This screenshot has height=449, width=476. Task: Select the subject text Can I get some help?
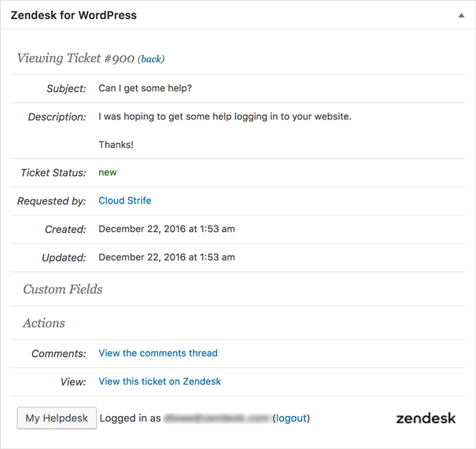point(145,88)
